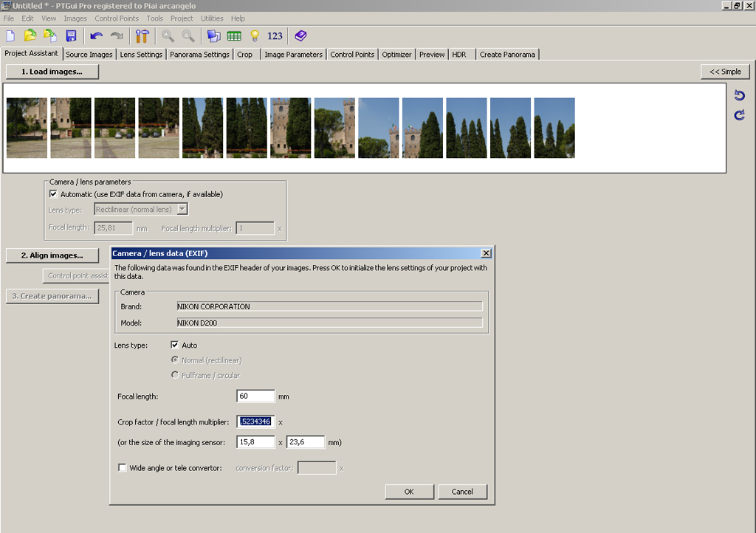
Task: Open the Tools menu
Action: [155, 18]
